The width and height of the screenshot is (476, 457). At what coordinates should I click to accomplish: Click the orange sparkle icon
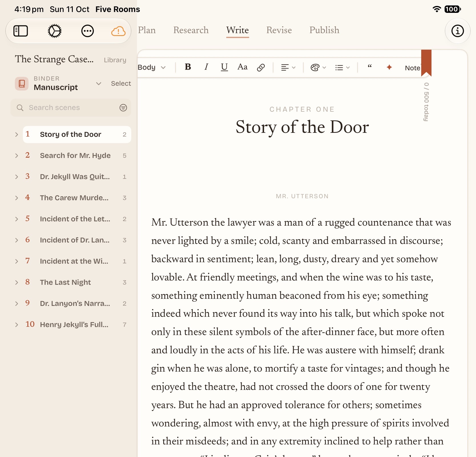(x=389, y=67)
